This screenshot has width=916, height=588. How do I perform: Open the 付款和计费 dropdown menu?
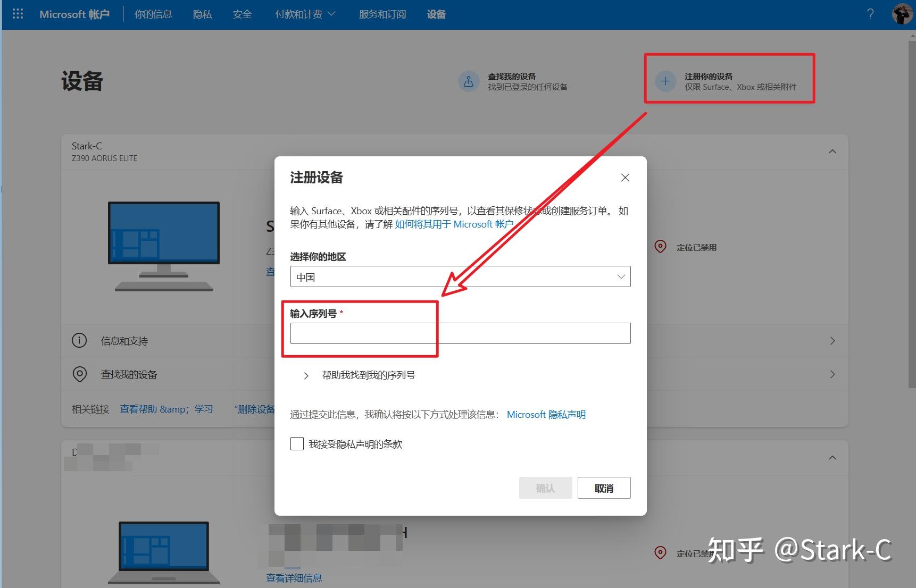[x=305, y=14]
